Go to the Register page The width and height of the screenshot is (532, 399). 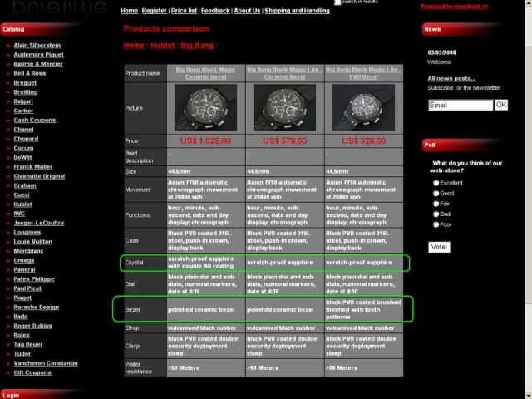155,11
